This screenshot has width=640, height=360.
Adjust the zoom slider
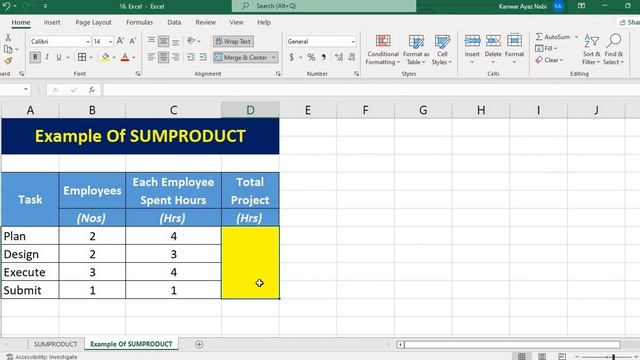(x=613, y=357)
